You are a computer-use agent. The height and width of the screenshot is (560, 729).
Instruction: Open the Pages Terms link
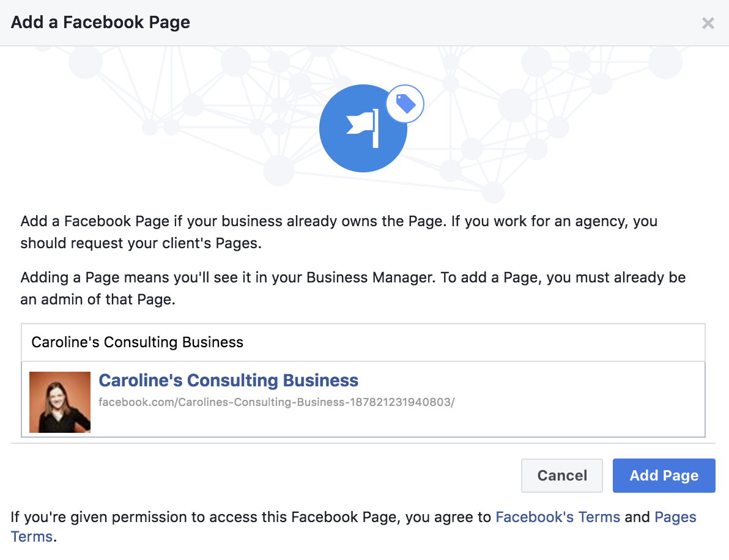coord(675,517)
